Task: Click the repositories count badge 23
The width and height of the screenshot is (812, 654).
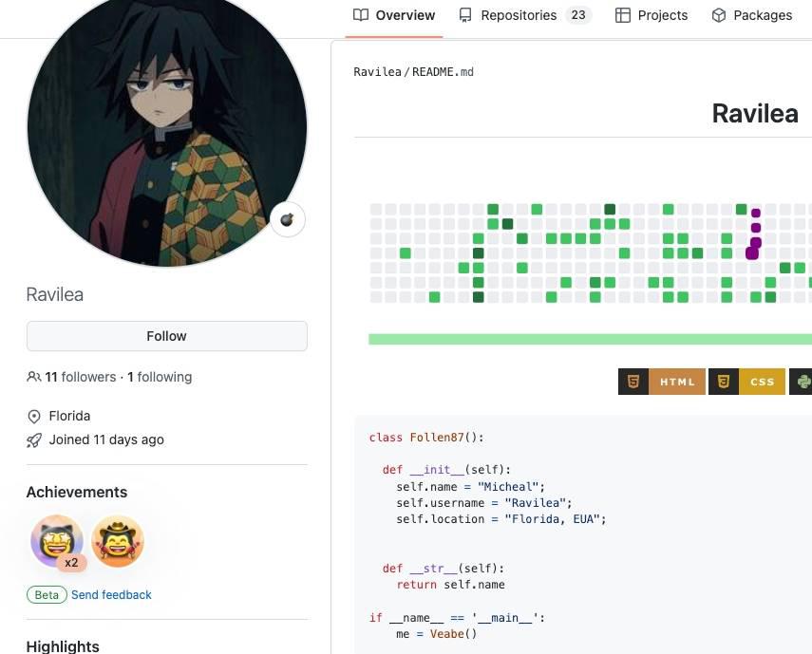Action: (578, 15)
